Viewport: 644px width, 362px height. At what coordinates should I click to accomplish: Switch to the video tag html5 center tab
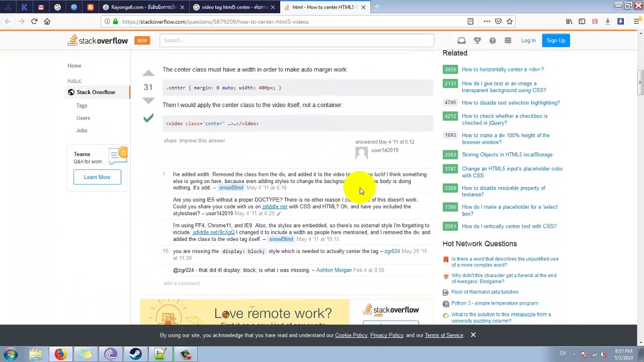pyautogui.click(x=234, y=7)
